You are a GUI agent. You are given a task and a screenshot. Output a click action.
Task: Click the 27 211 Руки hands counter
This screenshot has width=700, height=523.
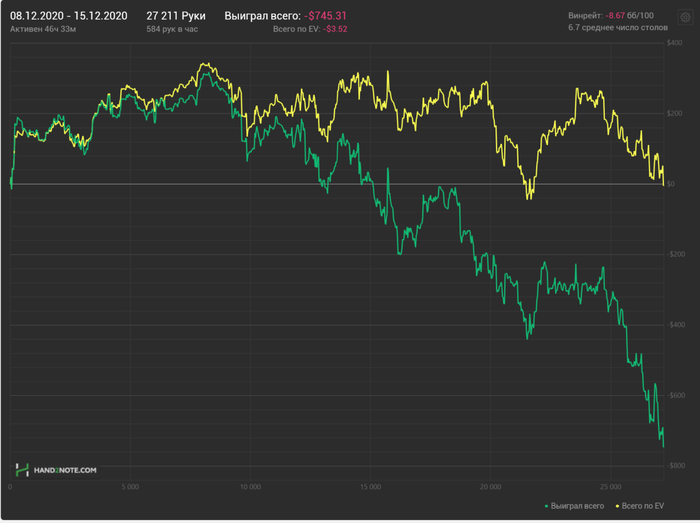point(176,16)
